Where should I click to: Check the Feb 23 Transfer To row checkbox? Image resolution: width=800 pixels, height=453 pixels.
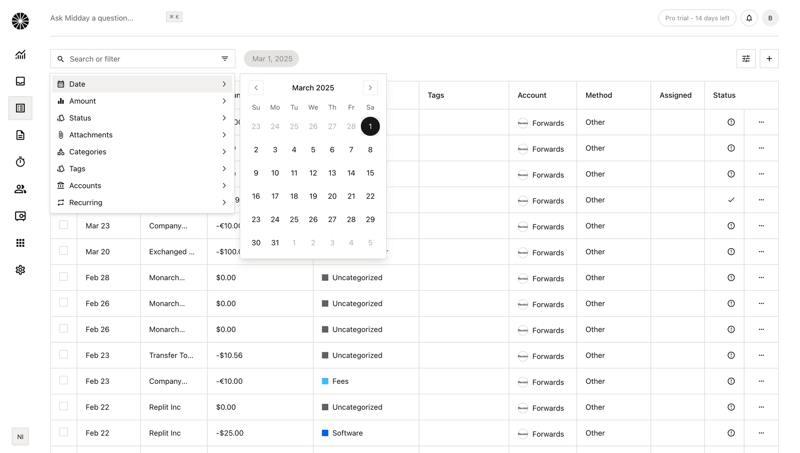(63, 354)
